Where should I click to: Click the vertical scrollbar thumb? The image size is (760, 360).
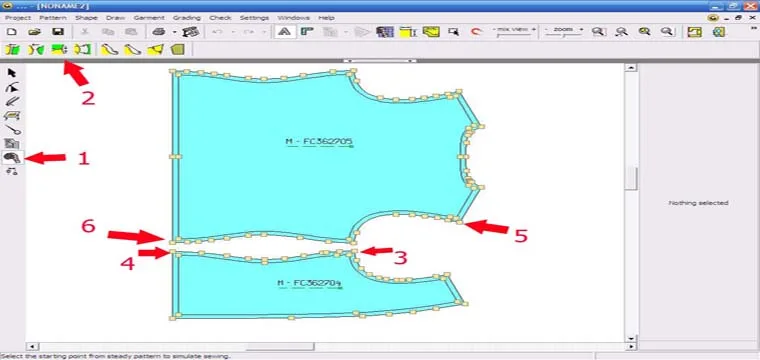coord(630,179)
